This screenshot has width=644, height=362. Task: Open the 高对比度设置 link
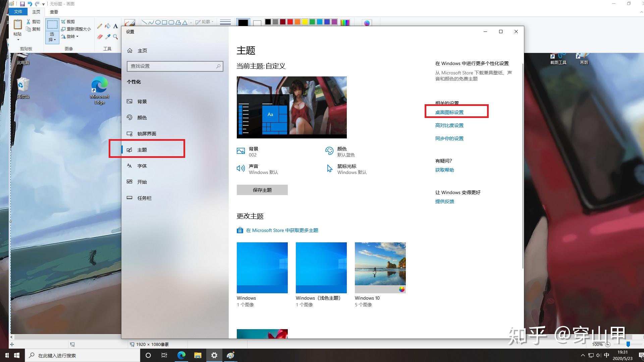click(x=449, y=126)
